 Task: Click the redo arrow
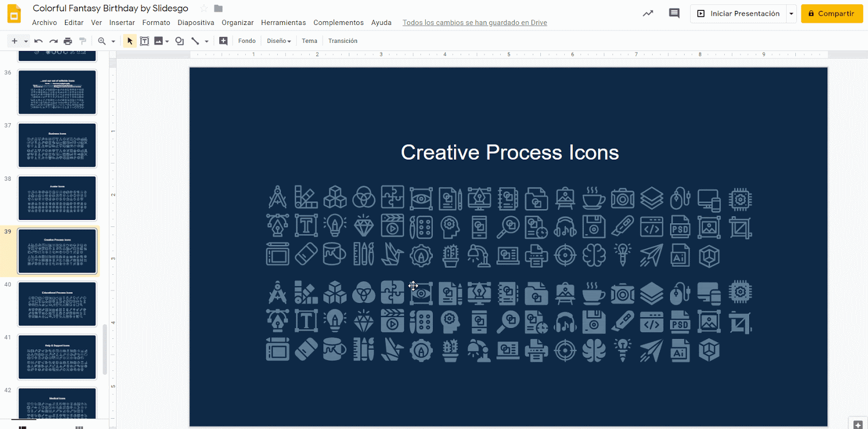pyautogui.click(x=53, y=41)
